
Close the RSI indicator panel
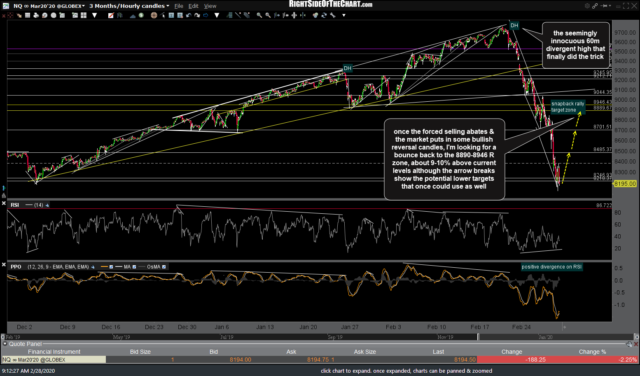pos(4,203)
